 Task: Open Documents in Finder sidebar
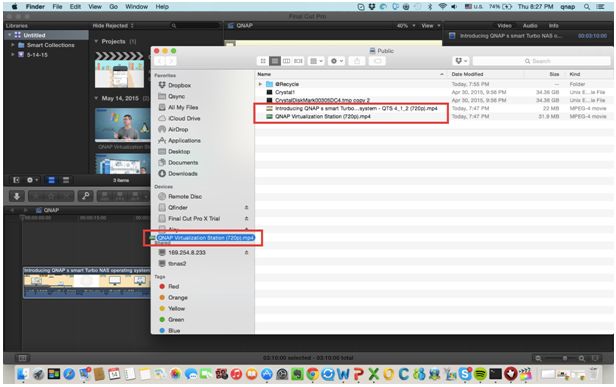(x=183, y=162)
